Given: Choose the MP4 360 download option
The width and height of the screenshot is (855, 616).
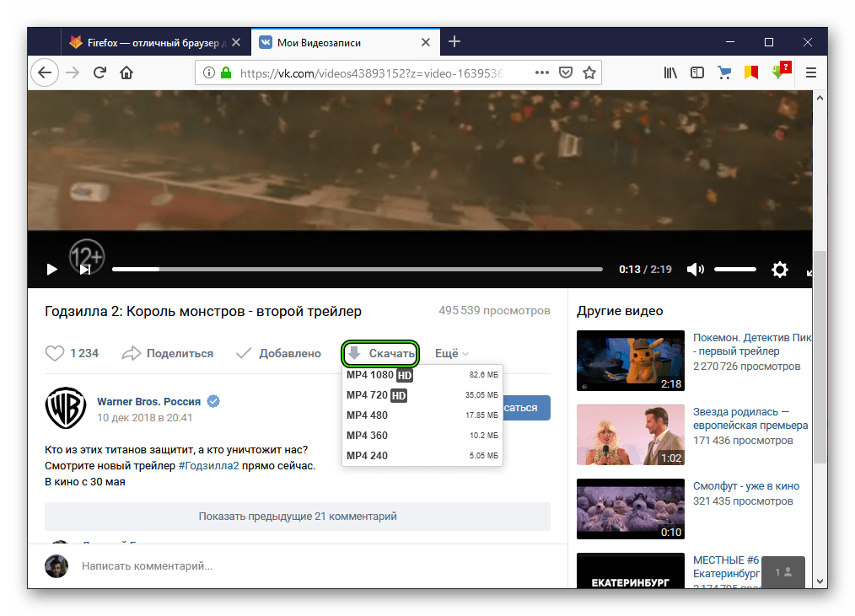Looking at the screenshot, I should 422,436.
